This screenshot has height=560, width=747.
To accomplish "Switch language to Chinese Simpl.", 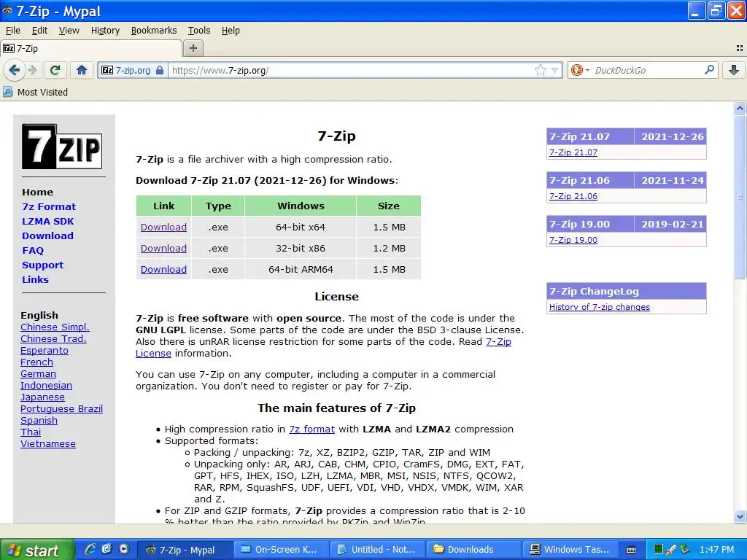I will (55, 327).
